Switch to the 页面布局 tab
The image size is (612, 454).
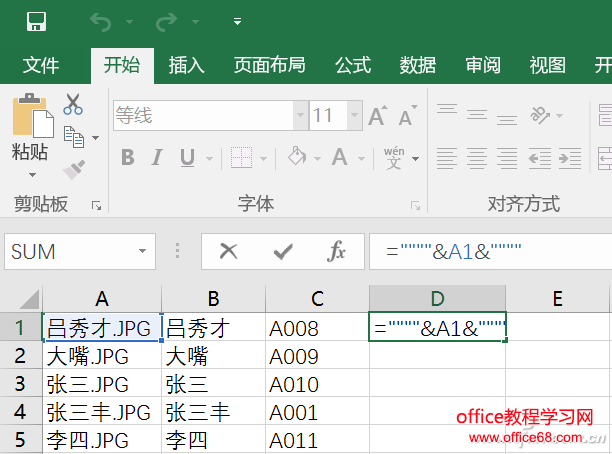coord(269,65)
